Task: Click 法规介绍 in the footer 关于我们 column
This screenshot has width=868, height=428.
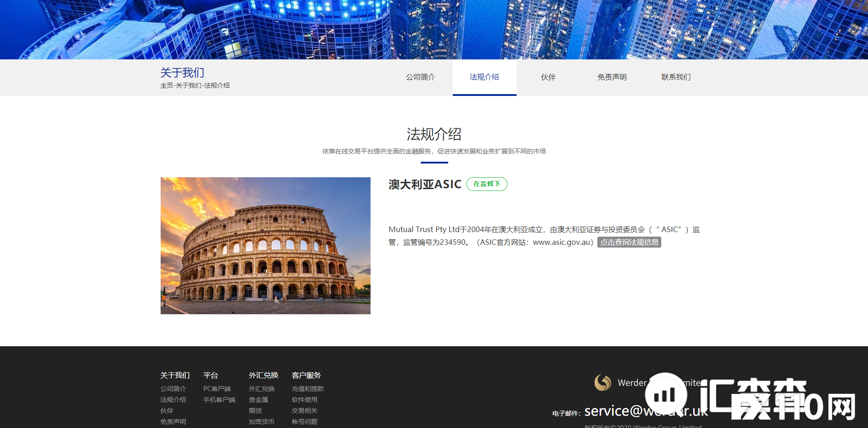Action: click(x=173, y=399)
